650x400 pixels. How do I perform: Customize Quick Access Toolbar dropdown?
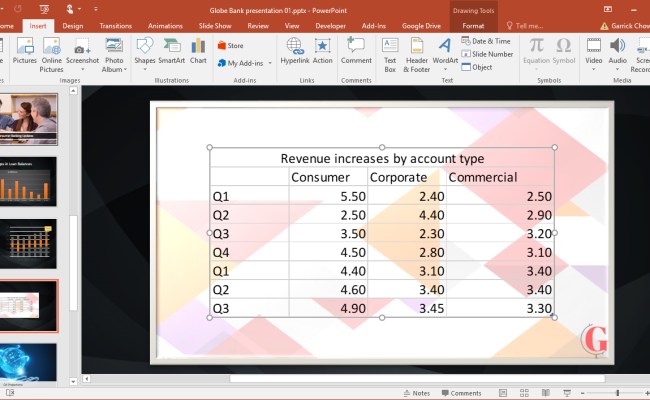(96, 9)
